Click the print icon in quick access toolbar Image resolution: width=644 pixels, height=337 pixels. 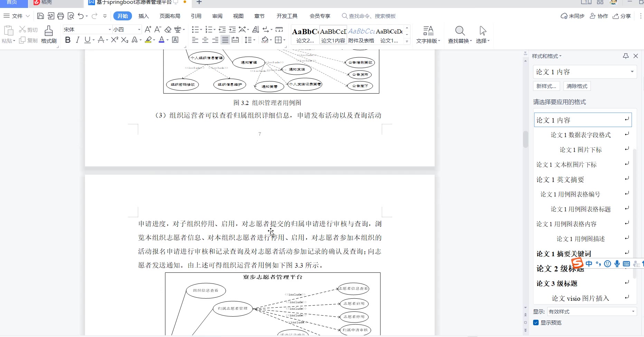click(61, 16)
